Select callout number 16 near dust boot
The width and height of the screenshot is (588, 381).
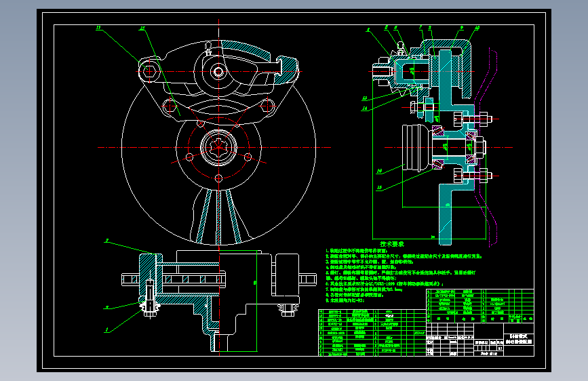click(379, 171)
